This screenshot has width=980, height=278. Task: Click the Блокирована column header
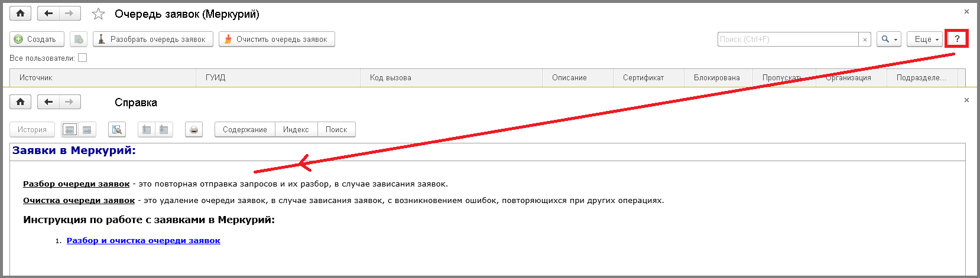pos(719,77)
